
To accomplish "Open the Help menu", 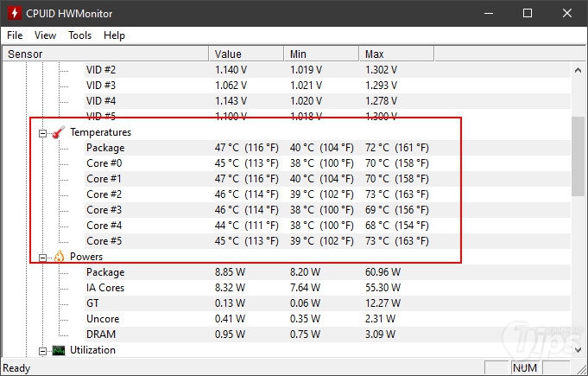I will click(114, 35).
